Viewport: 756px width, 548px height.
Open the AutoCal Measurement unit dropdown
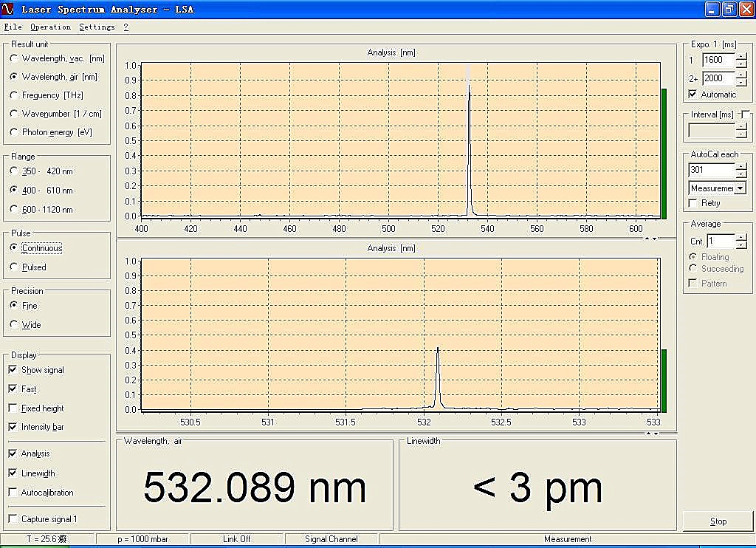(x=740, y=188)
